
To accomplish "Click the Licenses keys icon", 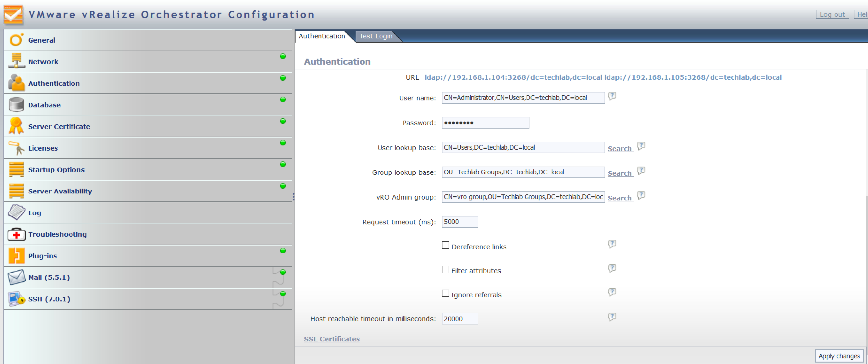I will (16, 148).
